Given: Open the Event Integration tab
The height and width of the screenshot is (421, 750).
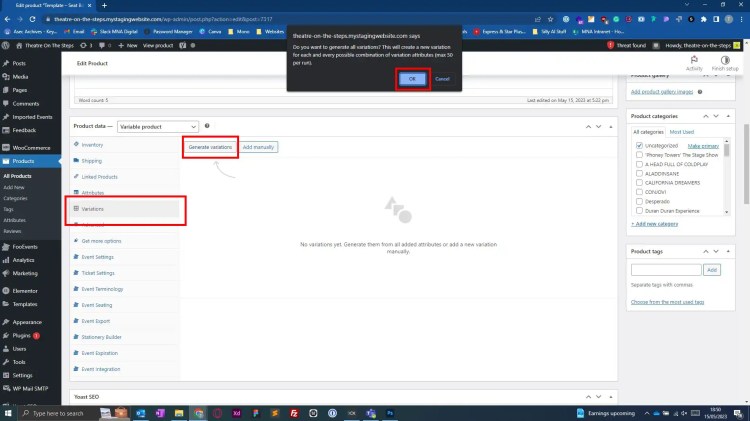Looking at the screenshot, I should coord(100,369).
